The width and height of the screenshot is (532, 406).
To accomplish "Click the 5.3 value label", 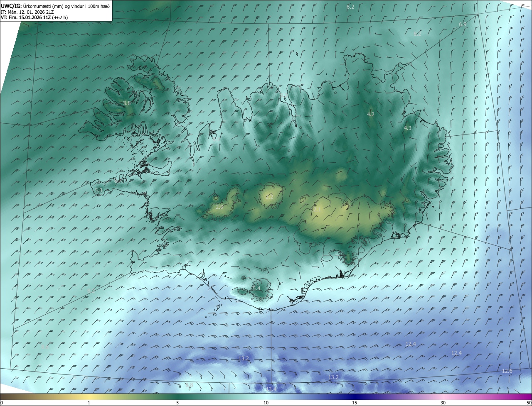I will coord(99,190).
